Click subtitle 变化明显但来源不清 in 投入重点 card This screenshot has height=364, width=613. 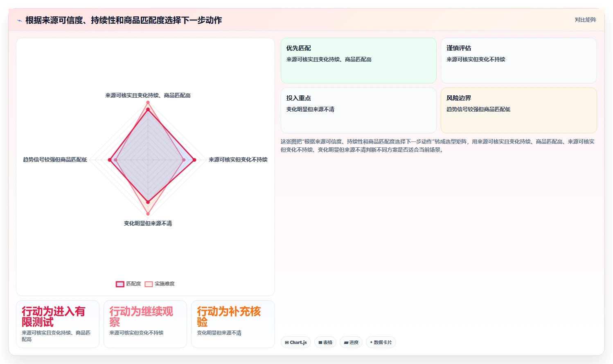click(310, 109)
